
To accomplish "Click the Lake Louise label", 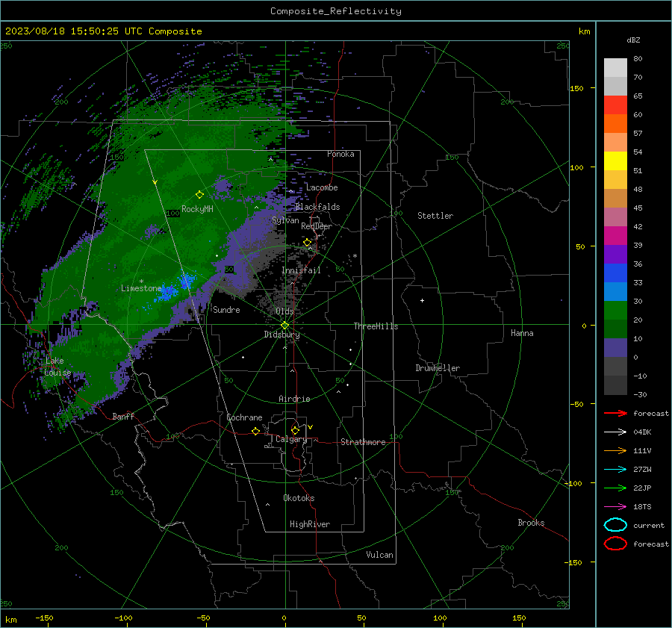I will (57, 367).
